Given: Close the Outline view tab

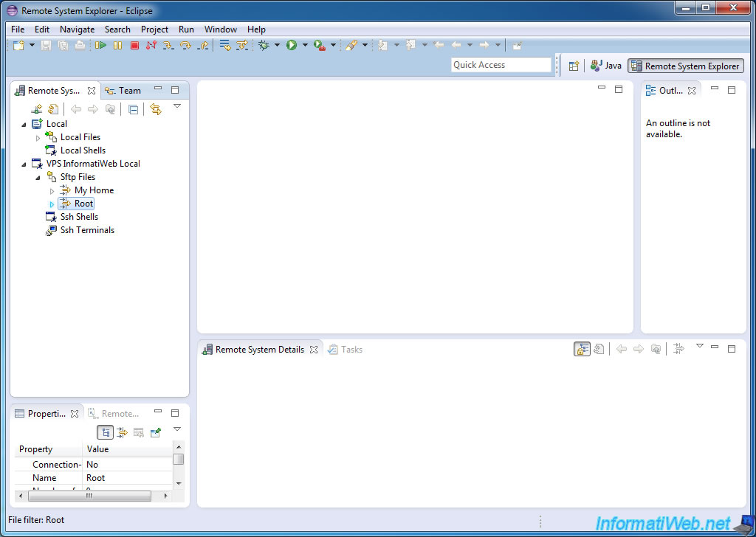Looking at the screenshot, I should coord(692,91).
